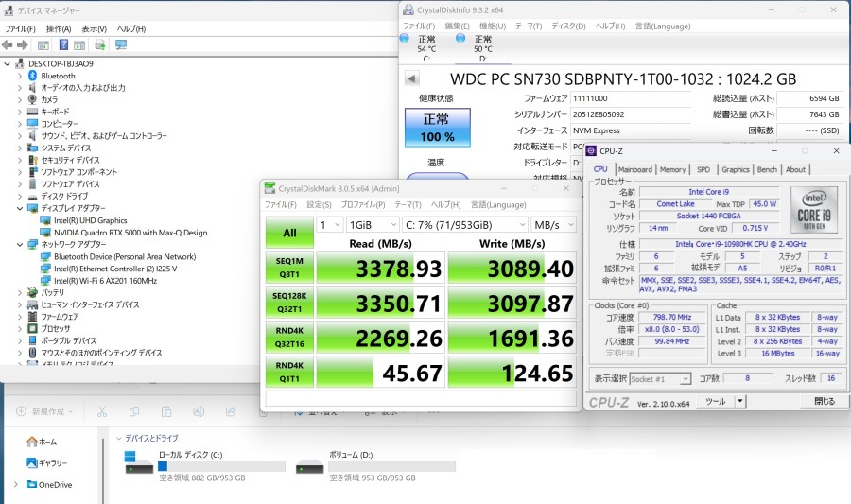Collapse the ネットワーク アダプター node
The image size is (851, 504).
[x=20, y=245]
